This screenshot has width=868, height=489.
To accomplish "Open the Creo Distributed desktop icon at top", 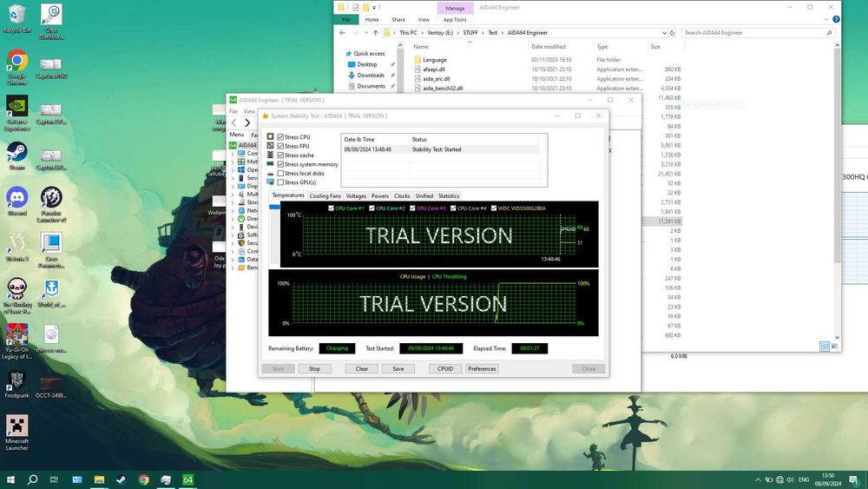I will coord(51,22).
